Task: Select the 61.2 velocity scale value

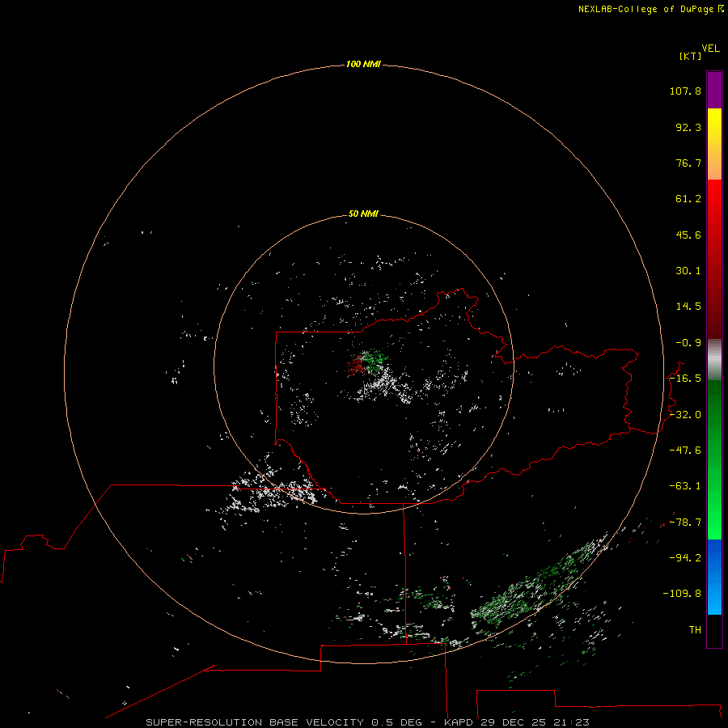Action: [688, 199]
